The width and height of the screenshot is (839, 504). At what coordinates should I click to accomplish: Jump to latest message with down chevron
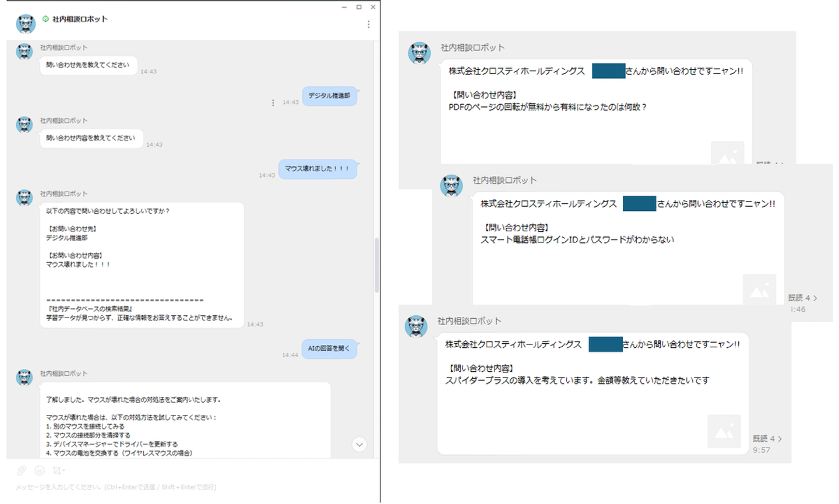[x=359, y=445]
